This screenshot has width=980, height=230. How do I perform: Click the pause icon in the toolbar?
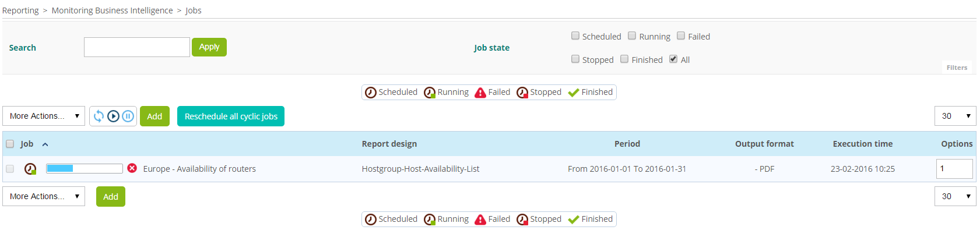(x=128, y=116)
